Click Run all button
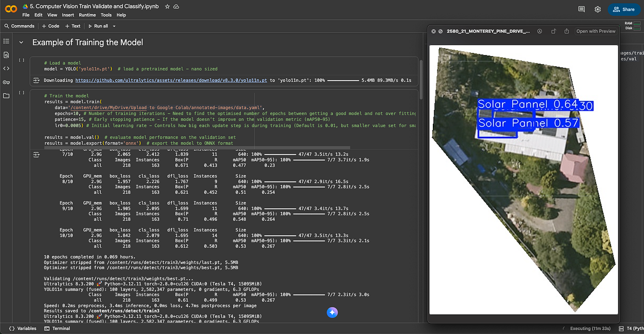The image size is (644, 334). tap(98, 26)
